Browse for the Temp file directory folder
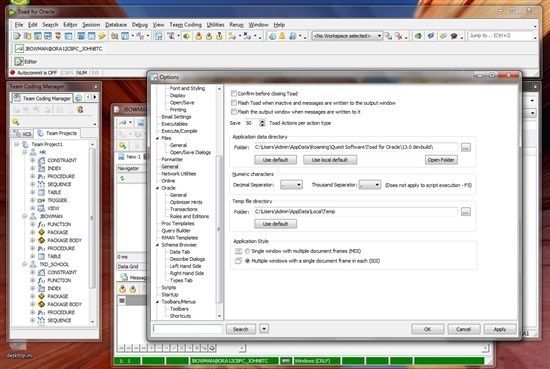Image resolution: width=550 pixels, height=369 pixels. pos(465,212)
